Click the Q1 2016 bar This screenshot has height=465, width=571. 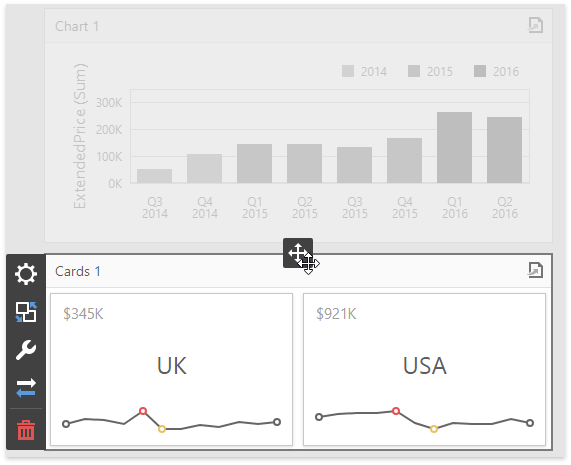coord(454,147)
